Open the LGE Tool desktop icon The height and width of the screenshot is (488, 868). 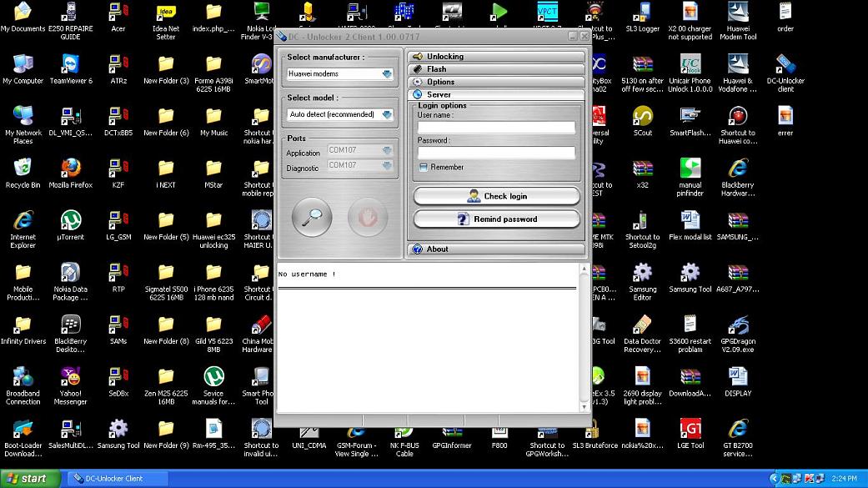(x=690, y=430)
